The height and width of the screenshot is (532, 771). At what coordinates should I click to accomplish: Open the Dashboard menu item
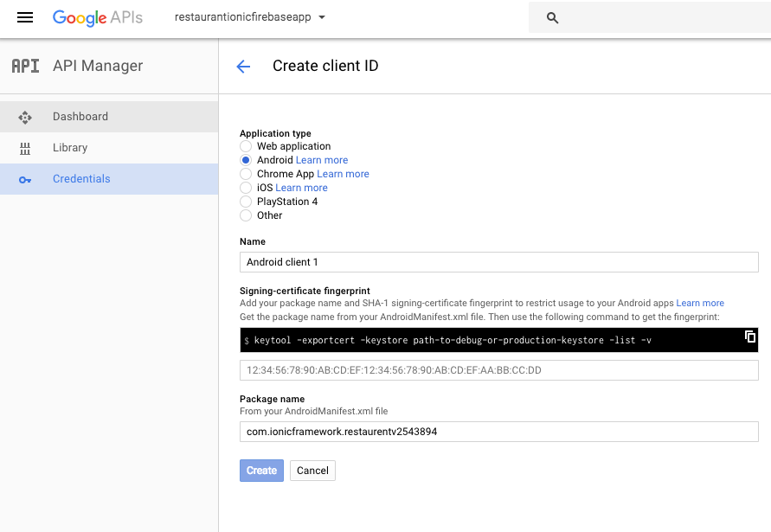pos(109,117)
